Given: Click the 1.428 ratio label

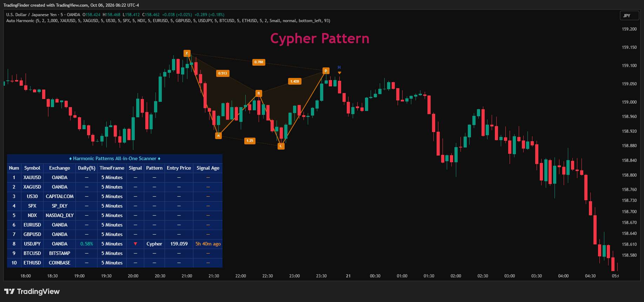Looking at the screenshot, I should coord(294,81).
